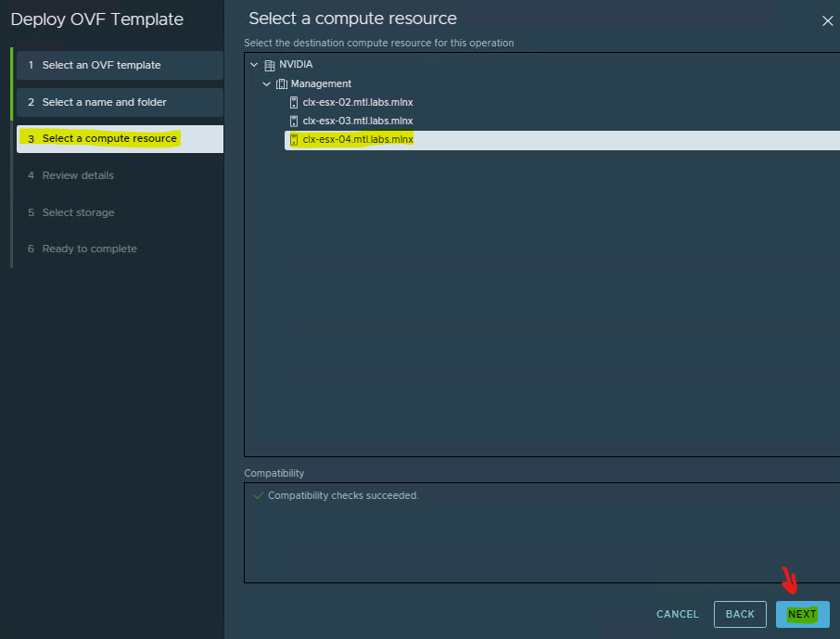This screenshot has width=840, height=639.
Task: Click the NEXT button
Action: click(x=802, y=614)
